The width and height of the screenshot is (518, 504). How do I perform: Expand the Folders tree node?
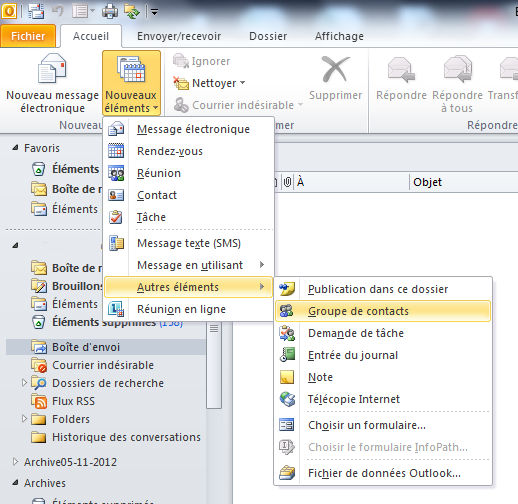(x=24, y=419)
